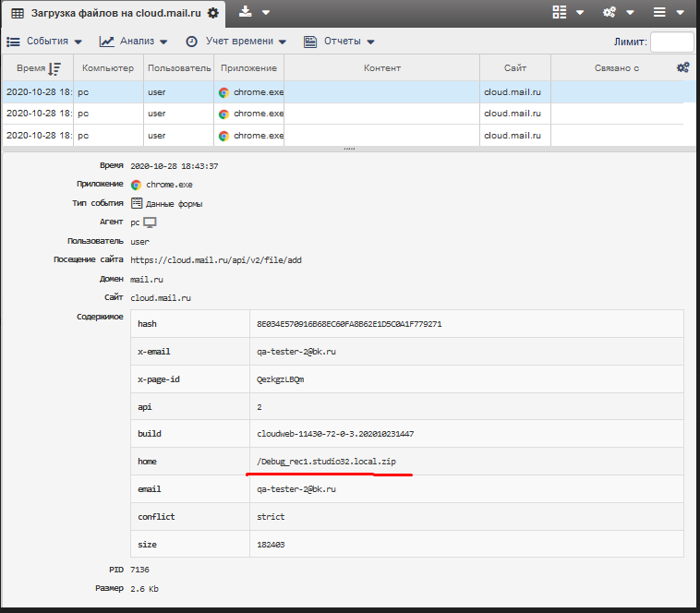Sort by the Время sort icon
Viewport: 700px width, 613px height.
tap(54, 69)
